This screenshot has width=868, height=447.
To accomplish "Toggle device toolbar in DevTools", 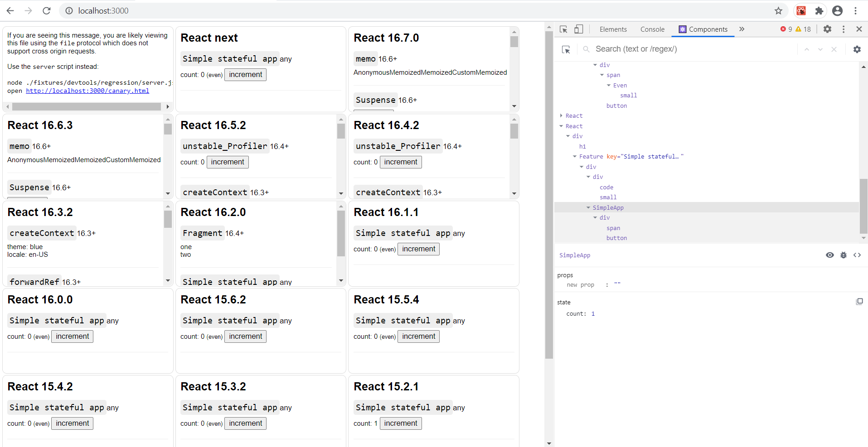I will click(x=578, y=29).
